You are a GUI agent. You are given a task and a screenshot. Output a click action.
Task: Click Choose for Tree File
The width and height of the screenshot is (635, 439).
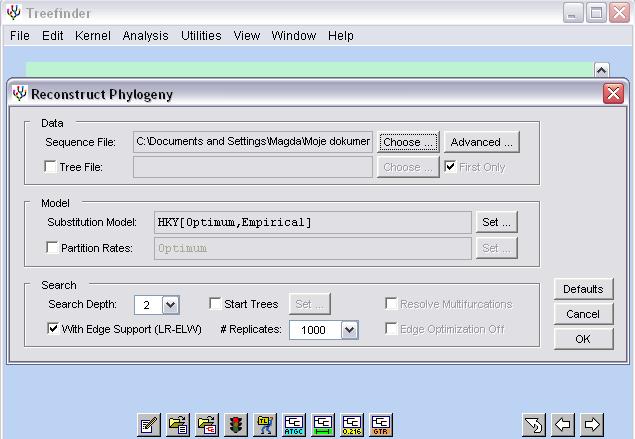coord(408,167)
